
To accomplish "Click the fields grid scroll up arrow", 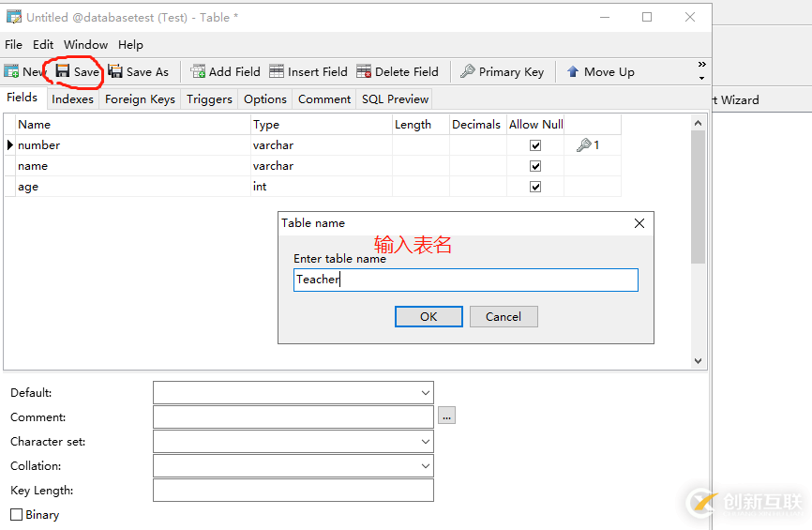I will 698,123.
